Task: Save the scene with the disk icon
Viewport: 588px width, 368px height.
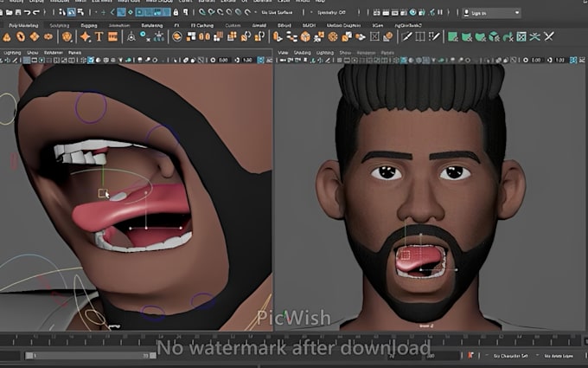Action: [18, 12]
